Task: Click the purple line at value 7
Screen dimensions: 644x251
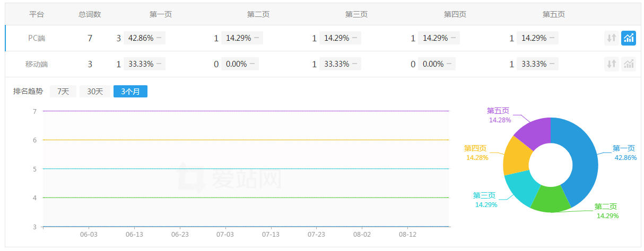Action: click(x=244, y=111)
